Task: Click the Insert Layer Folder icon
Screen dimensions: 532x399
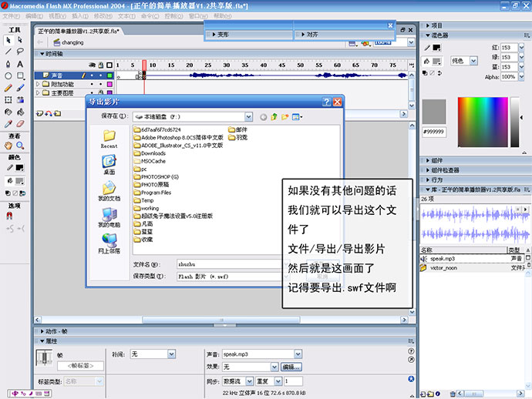Action: tap(57, 113)
